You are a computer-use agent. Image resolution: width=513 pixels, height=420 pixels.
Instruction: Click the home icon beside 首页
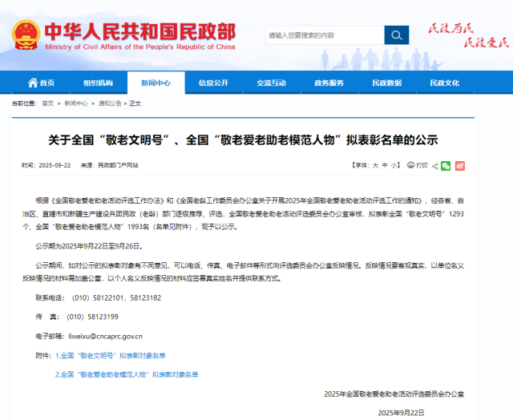pos(32,83)
